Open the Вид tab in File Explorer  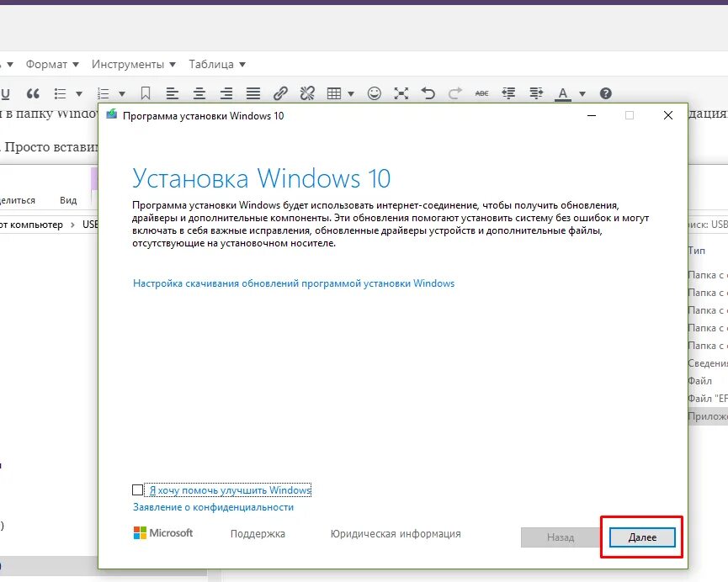(68, 200)
